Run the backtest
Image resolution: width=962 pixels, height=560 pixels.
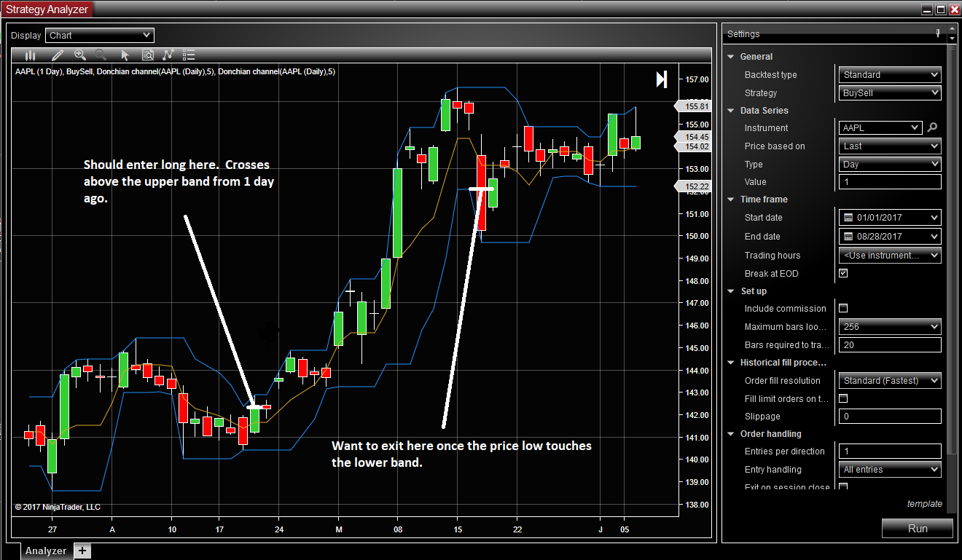tap(918, 528)
